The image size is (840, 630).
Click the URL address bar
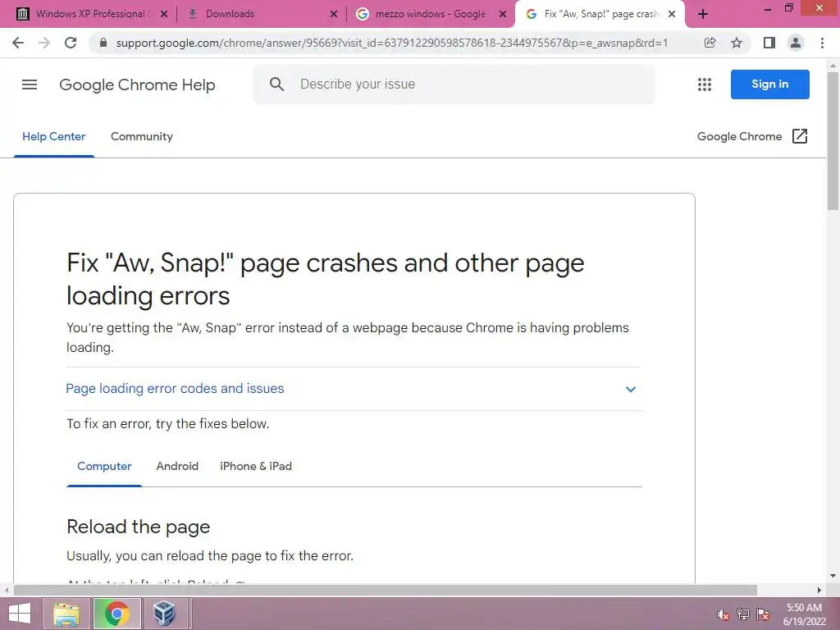click(x=391, y=43)
